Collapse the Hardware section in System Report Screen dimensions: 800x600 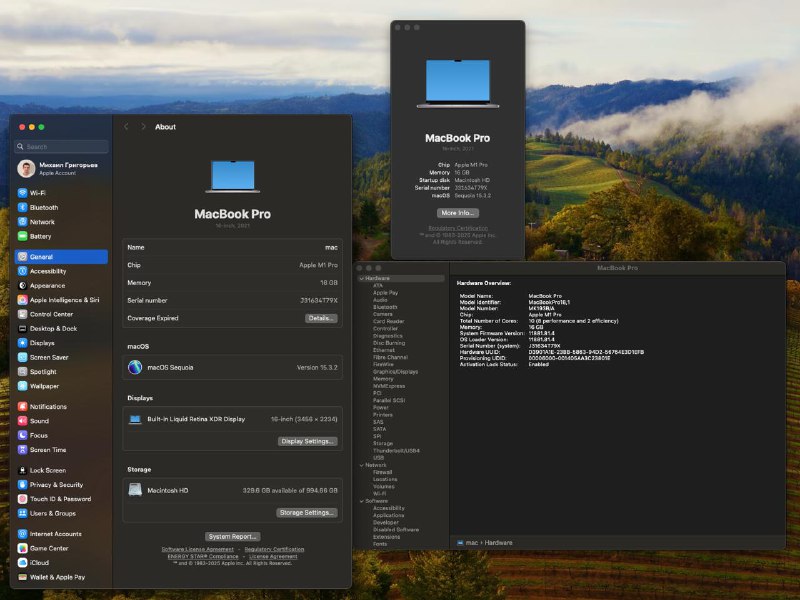(x=362, y=278)
